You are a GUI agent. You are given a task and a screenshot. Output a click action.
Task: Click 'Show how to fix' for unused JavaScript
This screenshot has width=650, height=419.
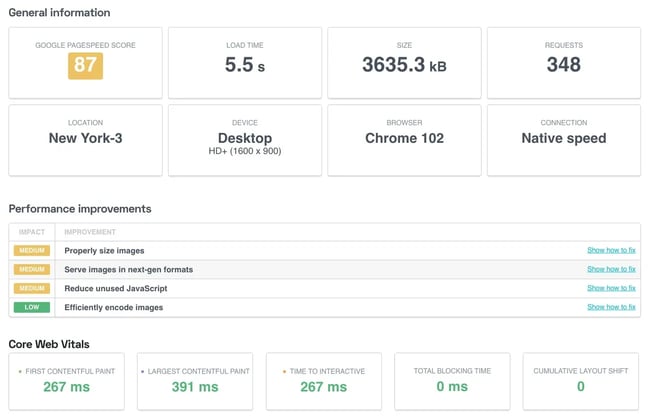611,288
